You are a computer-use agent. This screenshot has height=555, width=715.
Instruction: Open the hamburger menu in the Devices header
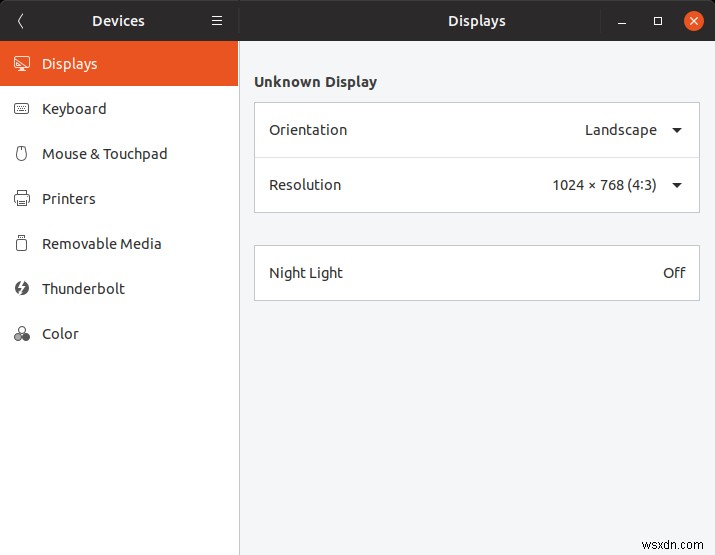tap(217, 21)
